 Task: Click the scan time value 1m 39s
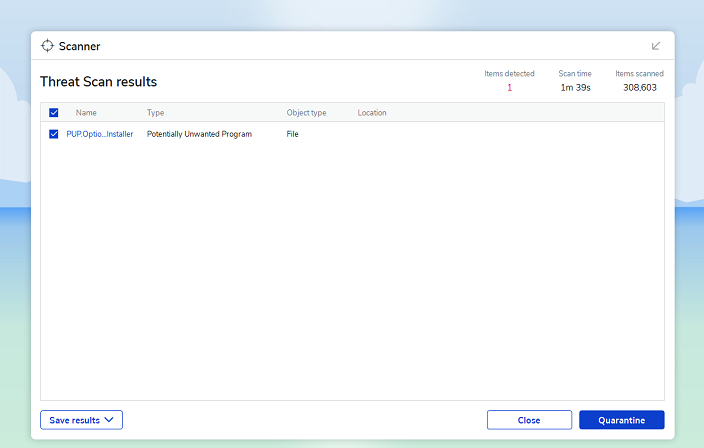(x=575, y=88)
